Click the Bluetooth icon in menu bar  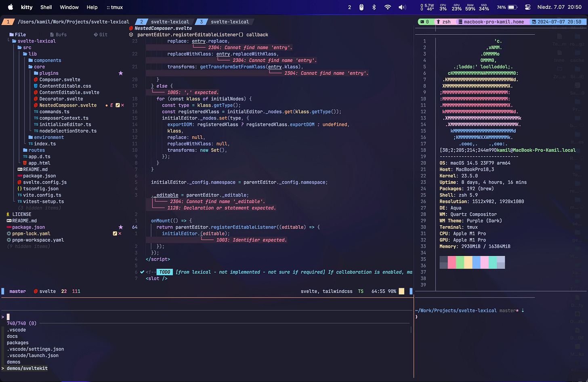[374, 7]
